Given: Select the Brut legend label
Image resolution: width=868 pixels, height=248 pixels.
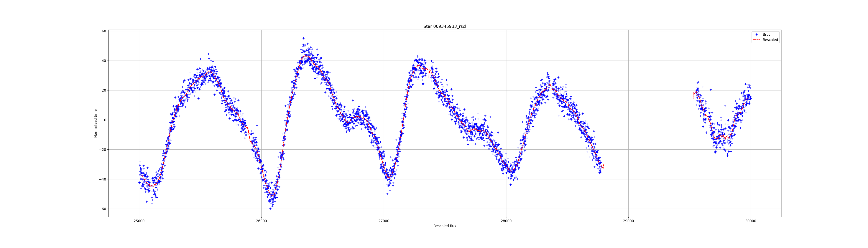Looking at the screenshot, I should 766,34.
